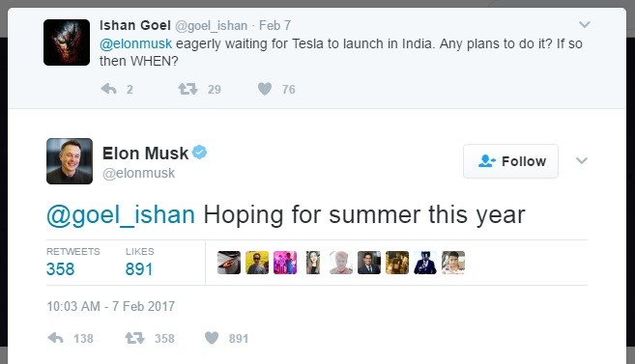Open Elon Musk's profile photo
Viewport: 635px width, 364px height.
70,161
